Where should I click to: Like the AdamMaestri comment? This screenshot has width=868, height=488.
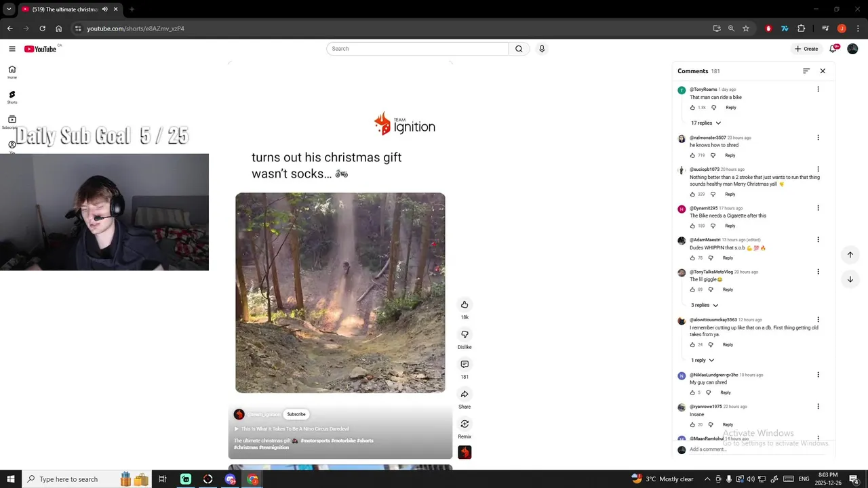point(692,258)
